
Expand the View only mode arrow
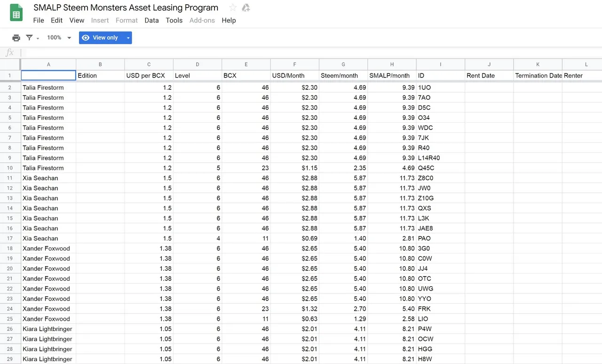coord(128,38)
